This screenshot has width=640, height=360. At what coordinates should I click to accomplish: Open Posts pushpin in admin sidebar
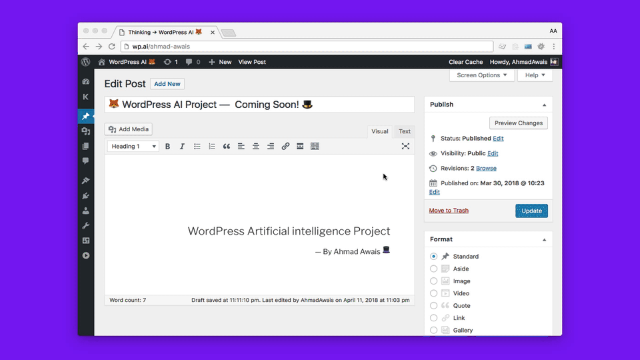click(x=86, y=116)
